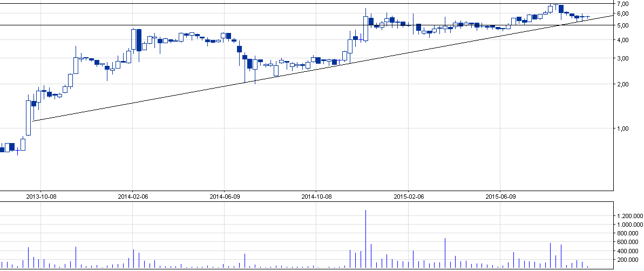Click the 3,00 price axis label
This screenshot has width=644, height=271.
623,59
